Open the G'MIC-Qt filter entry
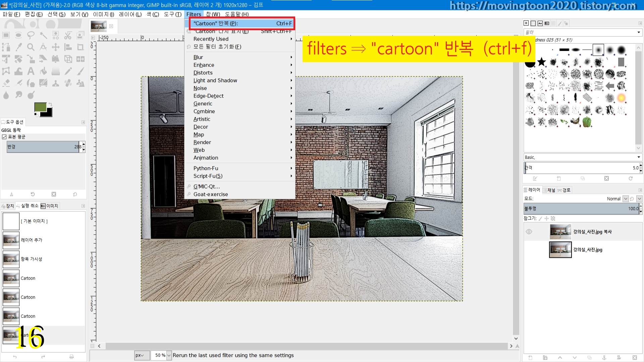644x362 pixels. point(240,186)
